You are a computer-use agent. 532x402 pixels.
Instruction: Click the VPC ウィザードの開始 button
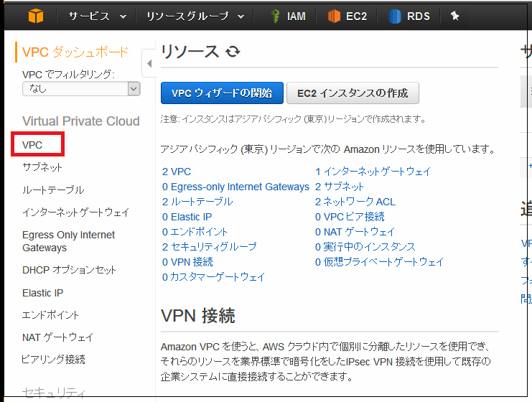(x=222, y=93)
